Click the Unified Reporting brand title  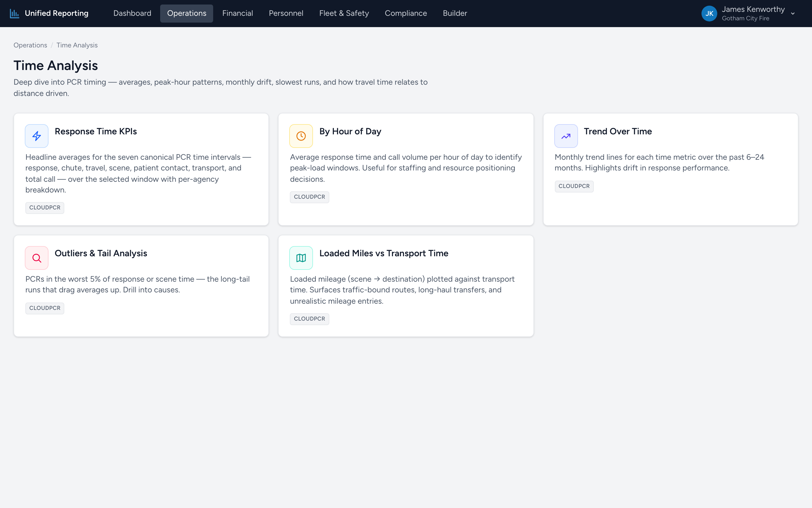coord(57,14)
